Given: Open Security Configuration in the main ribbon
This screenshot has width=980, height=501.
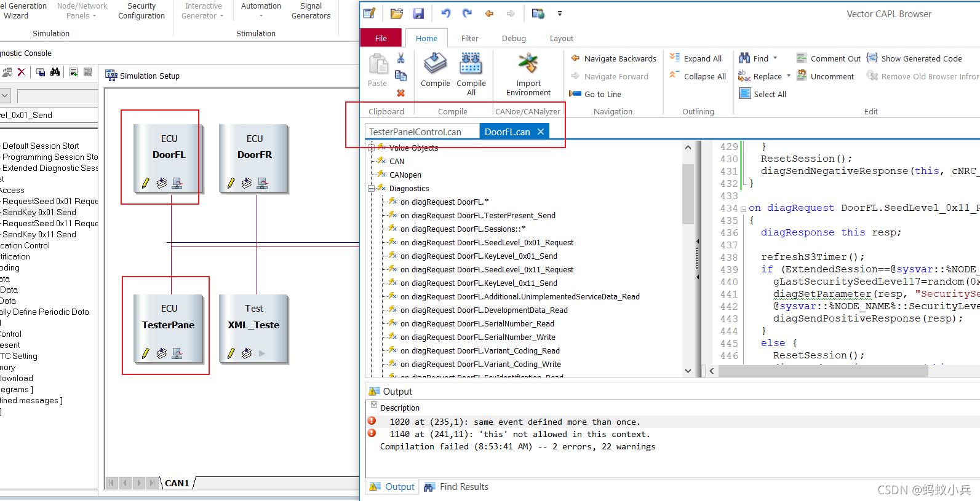Looking at the screenshot, I should 141,11.
